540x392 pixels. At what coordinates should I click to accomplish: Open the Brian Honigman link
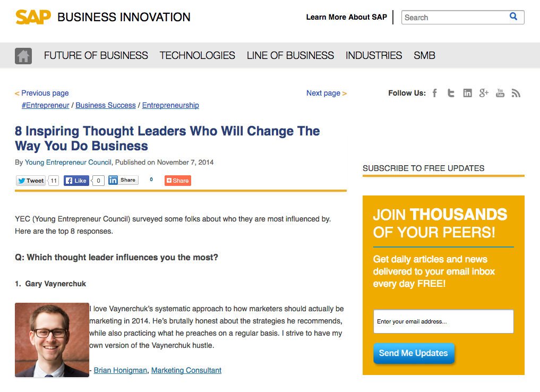[x=120, y=370]
